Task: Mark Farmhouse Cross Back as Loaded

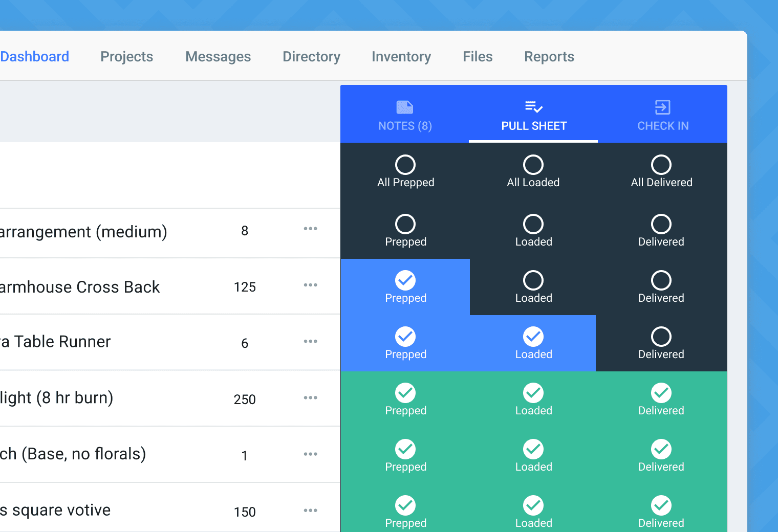Action: (533, 280)
